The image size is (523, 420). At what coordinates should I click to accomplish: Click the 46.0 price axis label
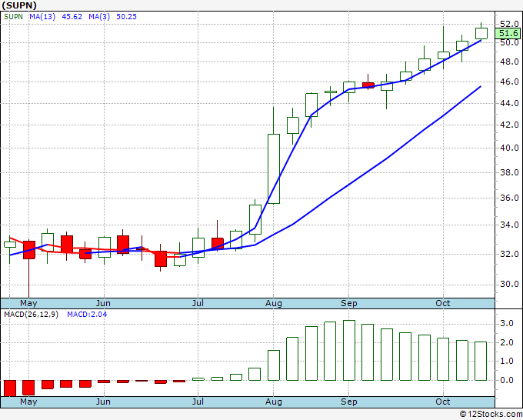(x=509, y=82)
